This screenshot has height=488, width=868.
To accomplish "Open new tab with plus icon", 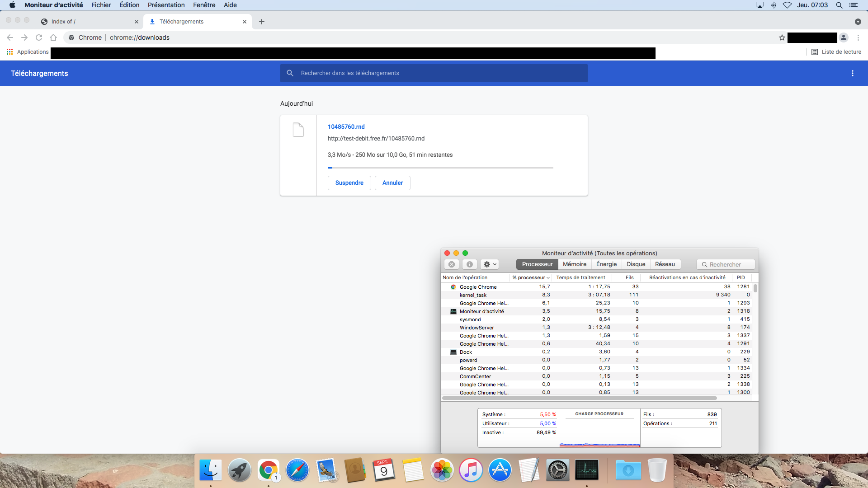I will coord(262,22).
